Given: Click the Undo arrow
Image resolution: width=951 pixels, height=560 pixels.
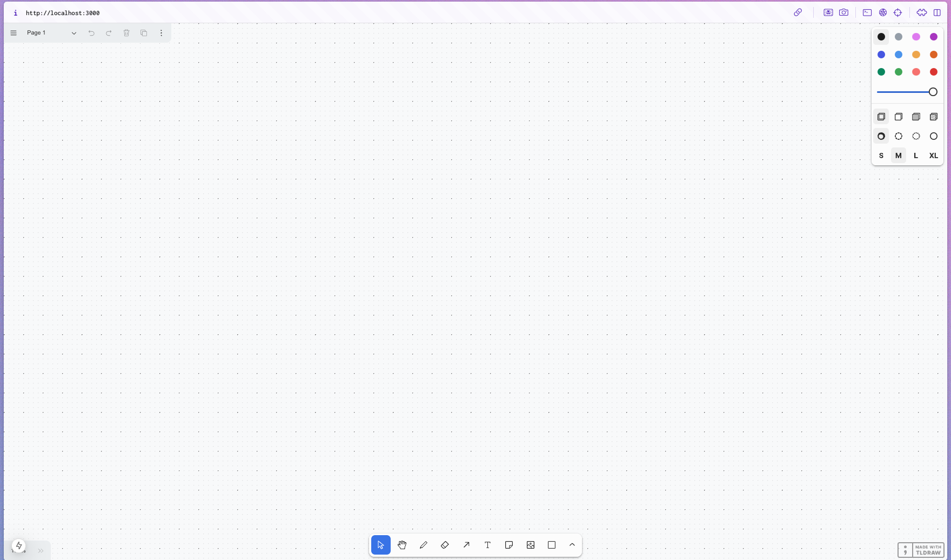Looking at the screenshot, I should click(91, 33).
